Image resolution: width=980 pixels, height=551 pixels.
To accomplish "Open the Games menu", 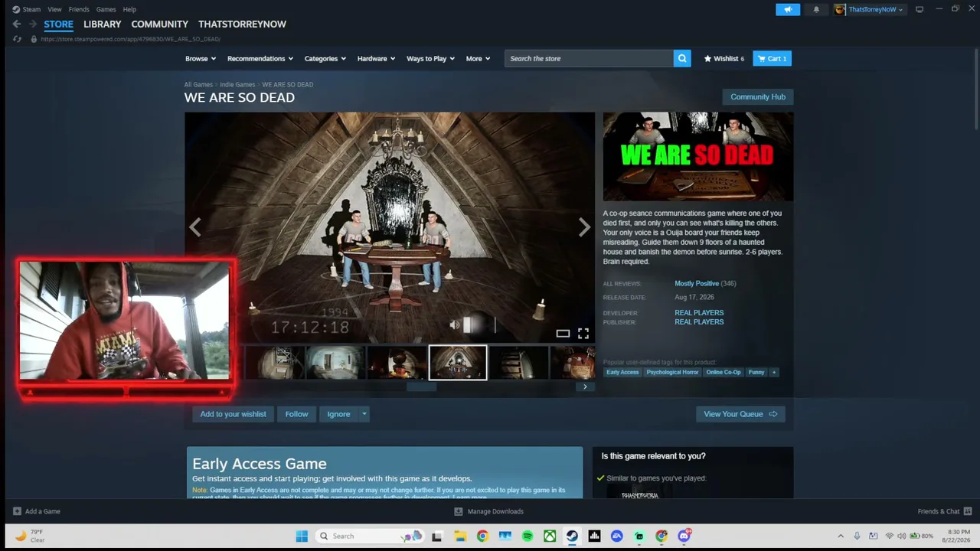I will coord(106,9).
